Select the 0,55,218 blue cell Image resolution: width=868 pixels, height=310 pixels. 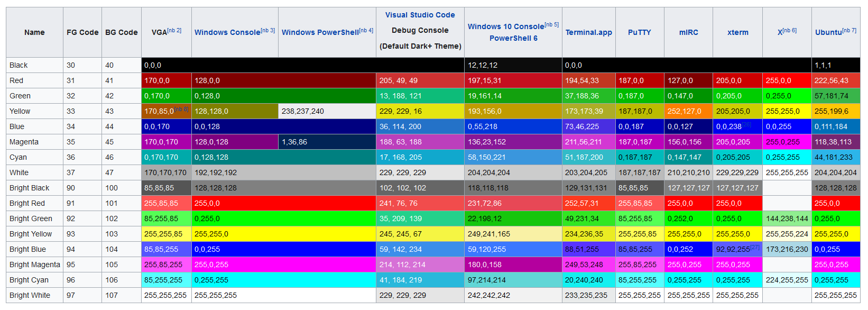click(513, 126)
